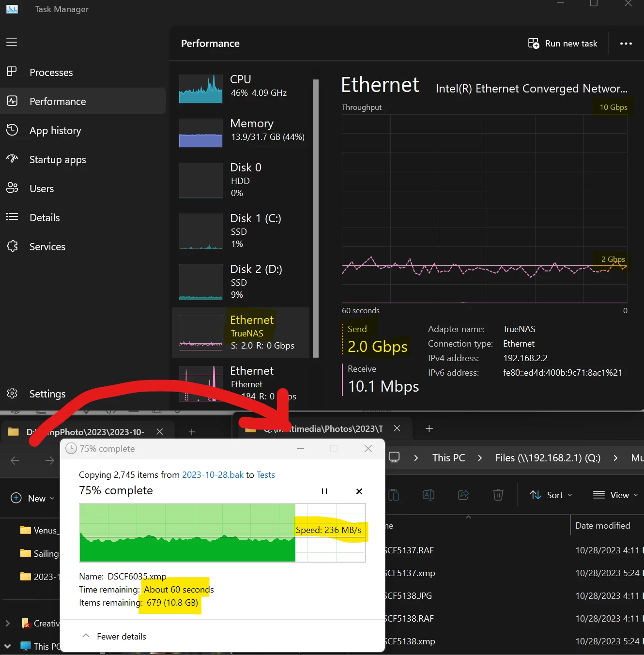The width and height of the screenshot is (644, 655).
Task: Collapse copy dialog with Fewer details
Action: 115,637
